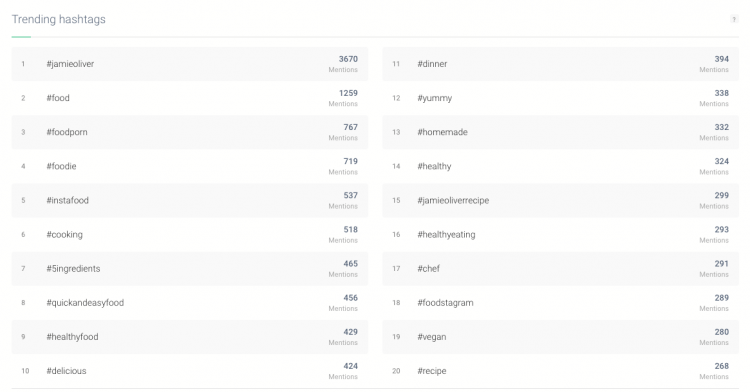Select the #foodporn hashtag row
The width and height of the screenshot is (750, 392).
coord(190,132)
